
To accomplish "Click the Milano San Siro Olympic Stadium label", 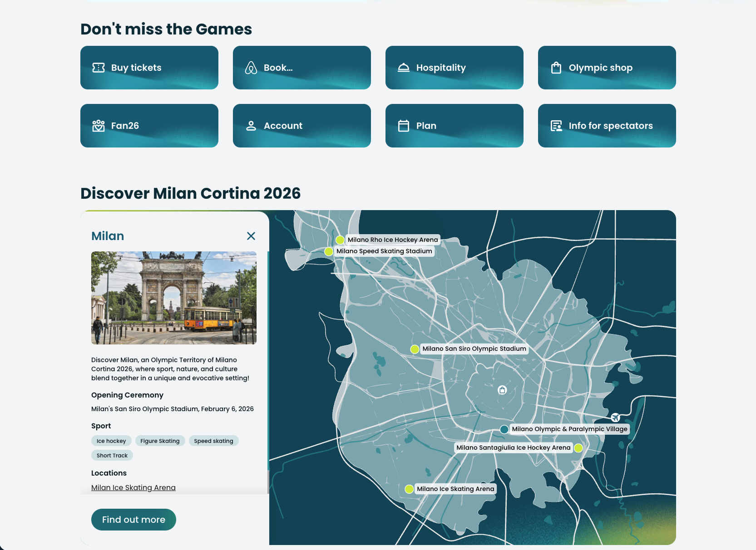I will [x=474, y=349].
